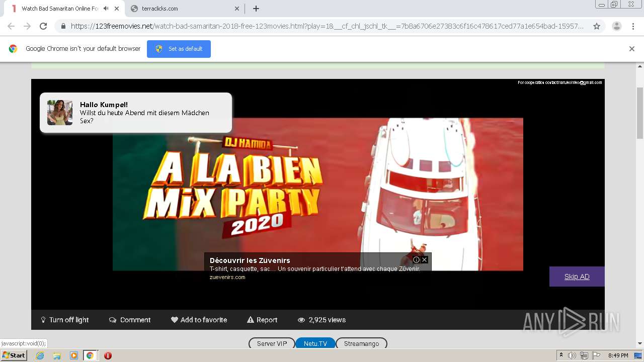This screenshot has height=362, width=644.
Task: Turn off light for the player
Action: 64,320
